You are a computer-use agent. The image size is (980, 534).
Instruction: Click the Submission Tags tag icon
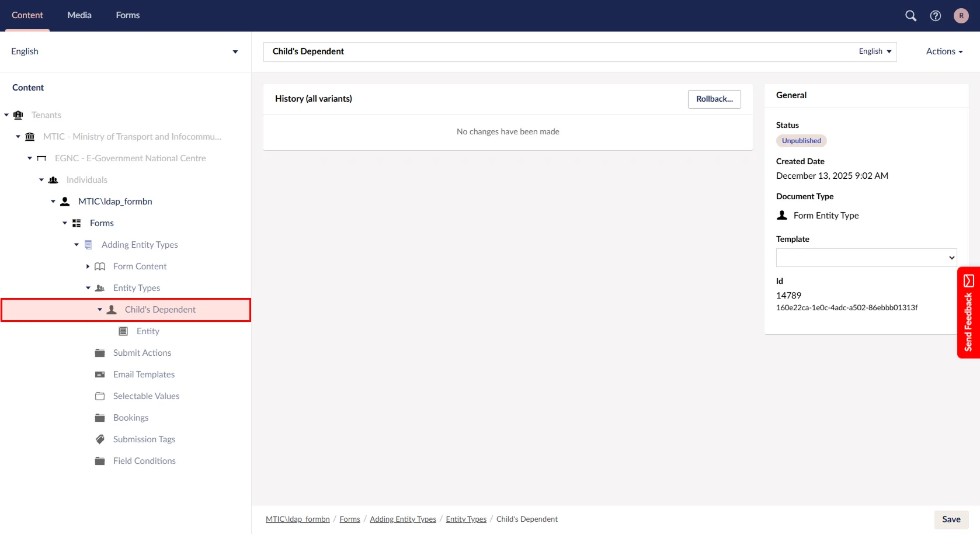coord(100,439)
